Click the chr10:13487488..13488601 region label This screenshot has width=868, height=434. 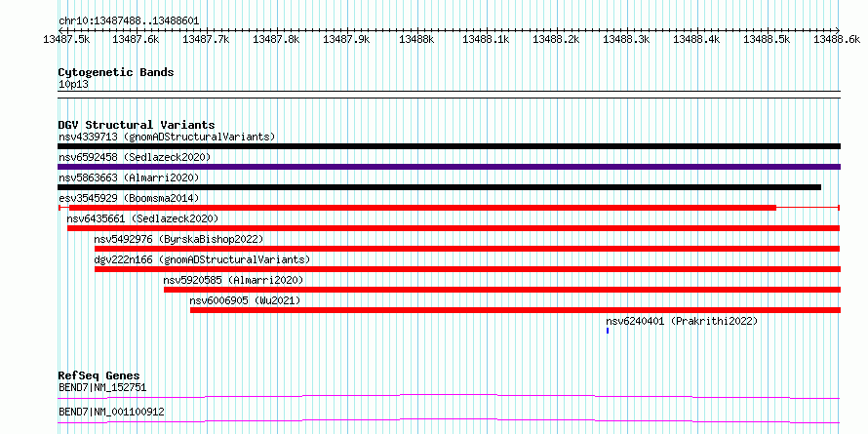(129, 21)
